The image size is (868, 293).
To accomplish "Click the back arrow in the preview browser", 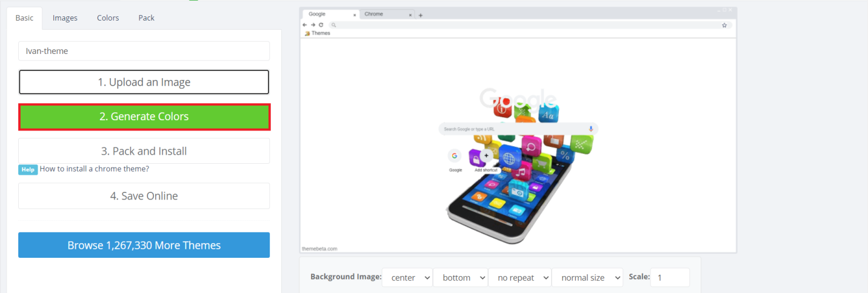I will click(x=305, y=25).
